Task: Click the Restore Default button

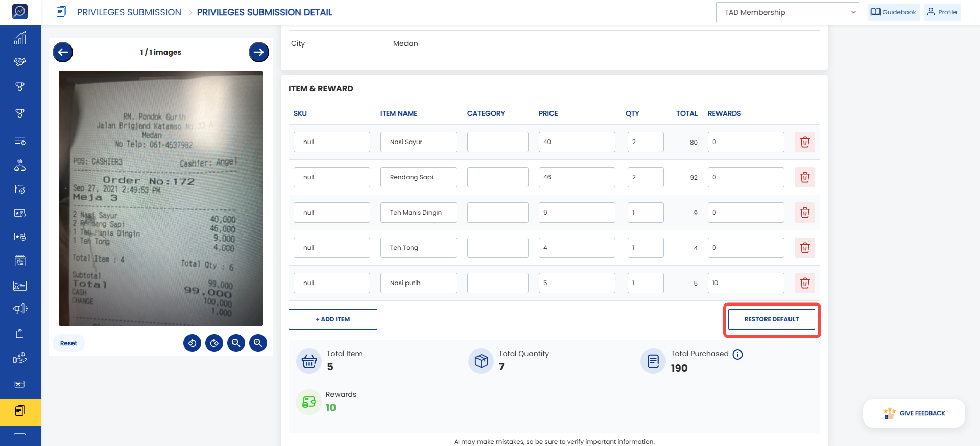Action: click(x=772, y=319)
